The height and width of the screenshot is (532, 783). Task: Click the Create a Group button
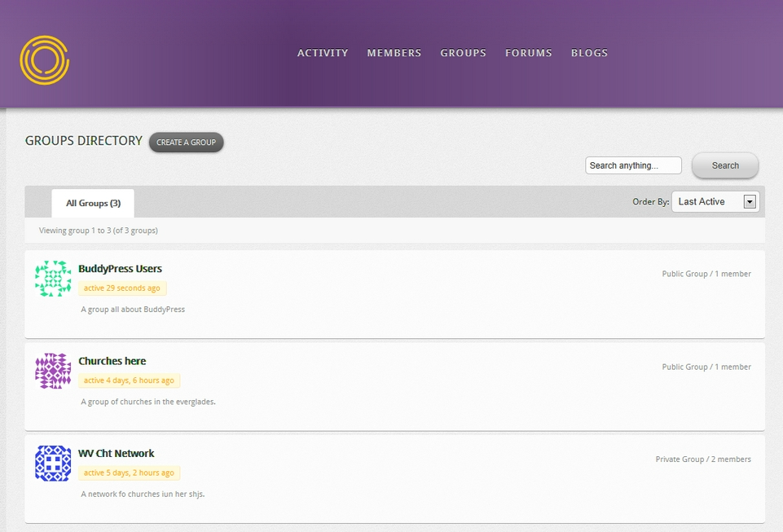pyautogui.click(x=187, y=143)
